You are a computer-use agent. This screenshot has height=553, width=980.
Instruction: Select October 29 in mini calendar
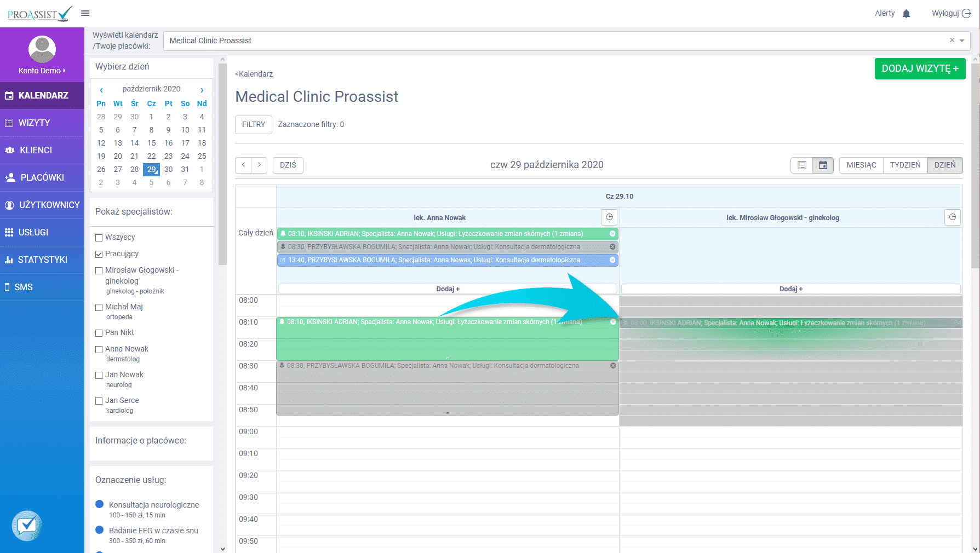point(152,169)
